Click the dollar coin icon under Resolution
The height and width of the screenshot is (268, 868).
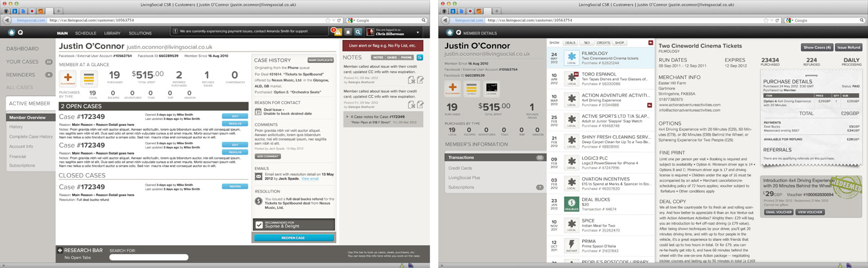258,201
